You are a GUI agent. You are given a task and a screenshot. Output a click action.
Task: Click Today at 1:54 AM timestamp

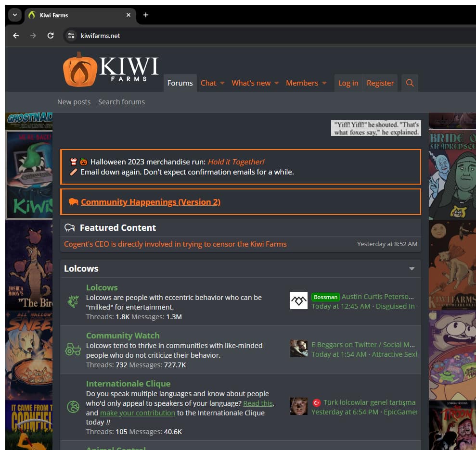click(x=339, y=354)
